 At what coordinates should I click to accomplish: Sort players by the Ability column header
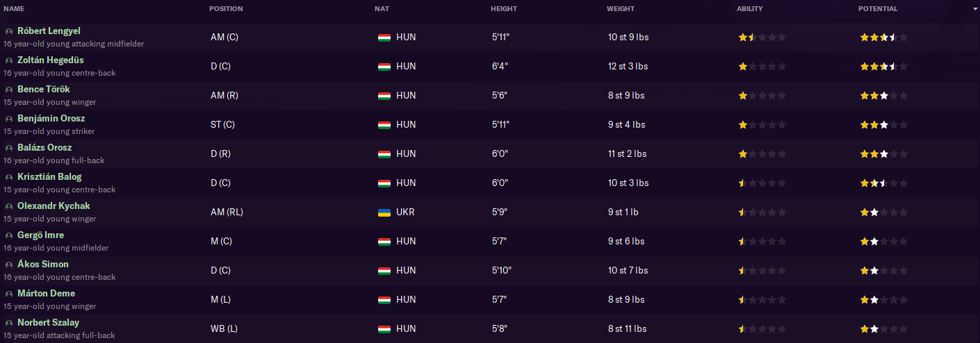coord(749,9)
